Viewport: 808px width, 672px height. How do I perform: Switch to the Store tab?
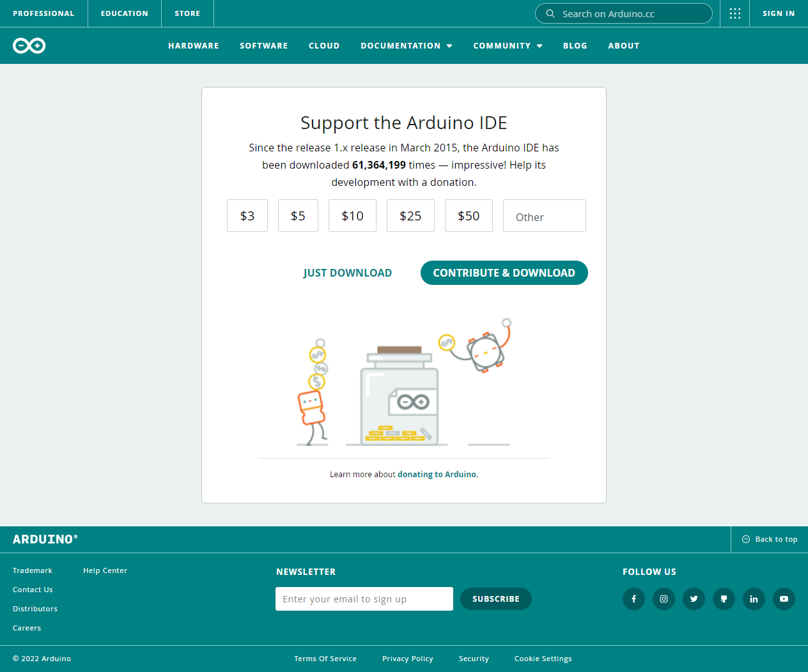187,13
